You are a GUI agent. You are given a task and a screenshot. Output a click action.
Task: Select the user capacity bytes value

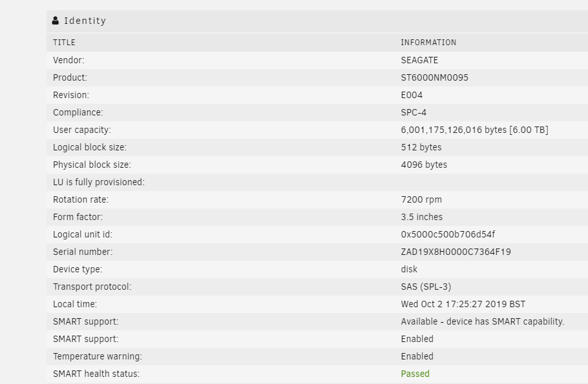(x=474, y=130)
